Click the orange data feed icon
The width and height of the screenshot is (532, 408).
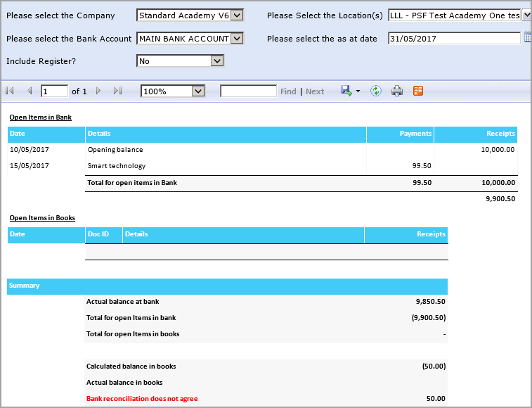pyautogui.click(x=418, y=91)
